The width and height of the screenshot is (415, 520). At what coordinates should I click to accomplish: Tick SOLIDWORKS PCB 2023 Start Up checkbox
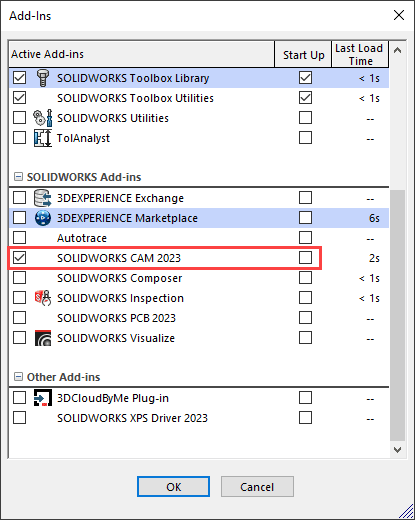(x=305, y=318)
